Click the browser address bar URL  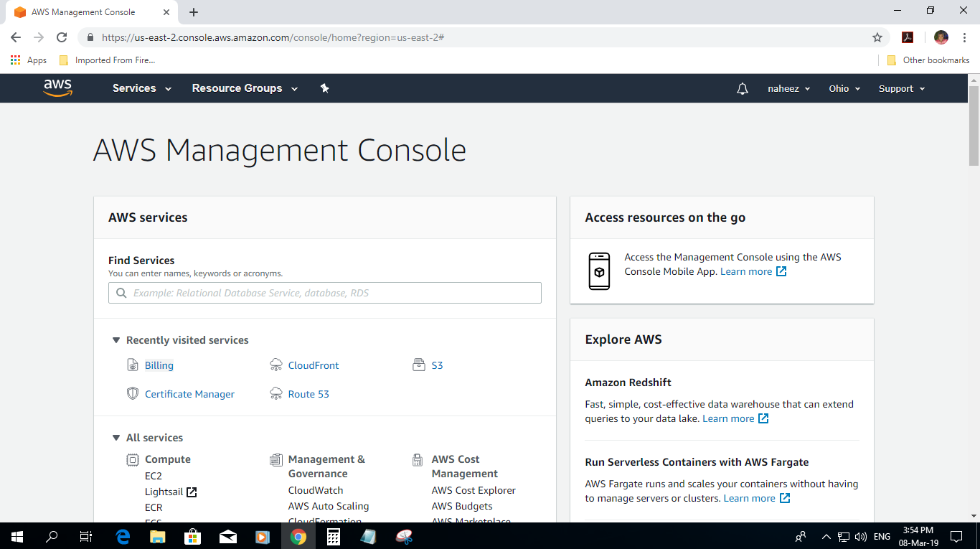[273, 37]
